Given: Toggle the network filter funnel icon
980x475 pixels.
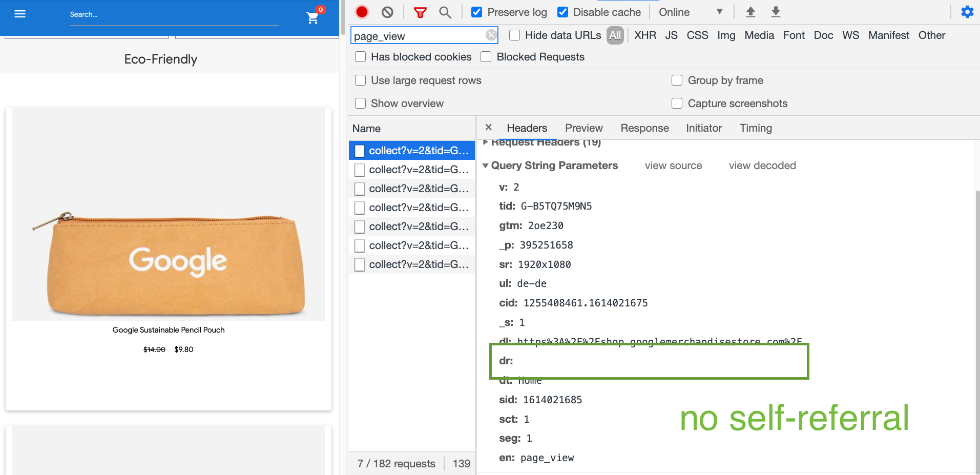Looking at the screenshot, I should [420, 12].
